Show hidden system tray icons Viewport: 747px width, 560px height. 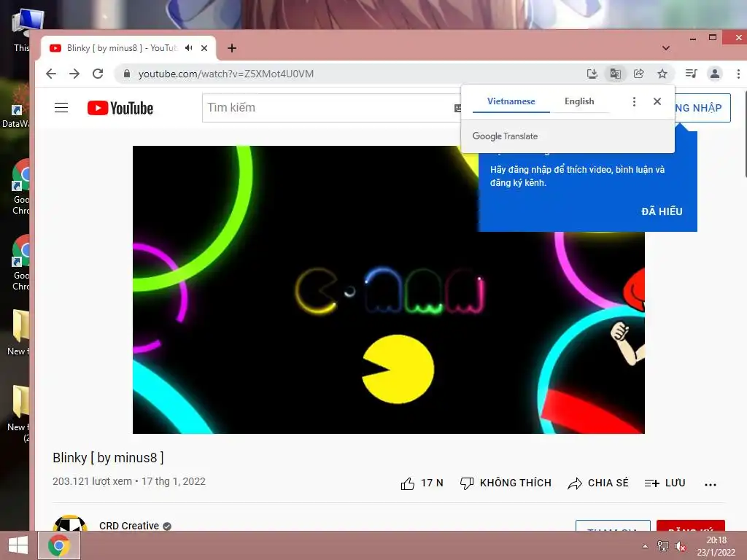click(x=645, y=546)
